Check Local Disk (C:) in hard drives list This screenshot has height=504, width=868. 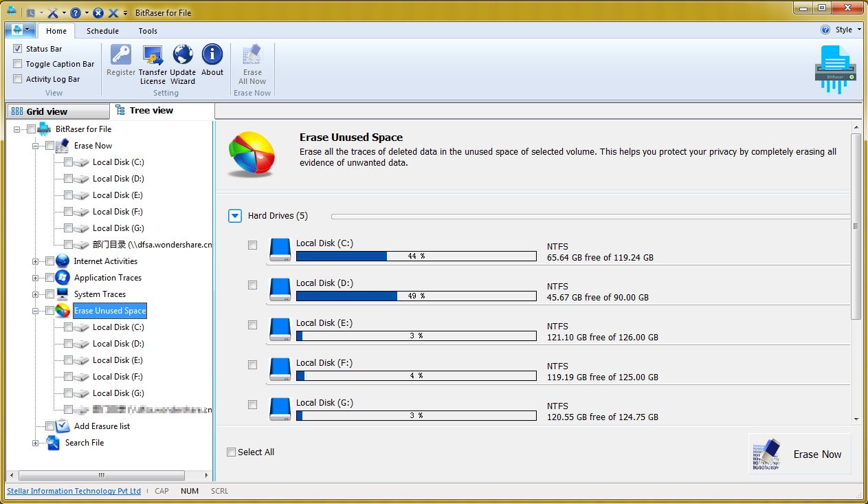pos(253,245)
